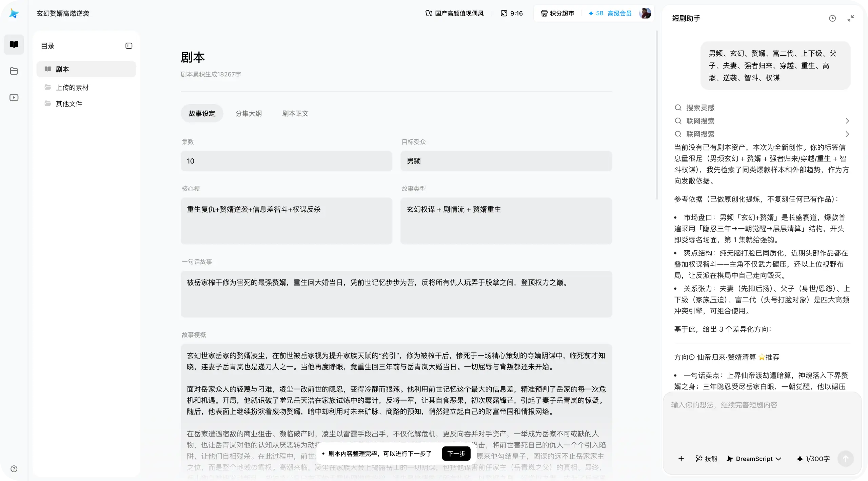Click the 下一步 button

[456, 454]
